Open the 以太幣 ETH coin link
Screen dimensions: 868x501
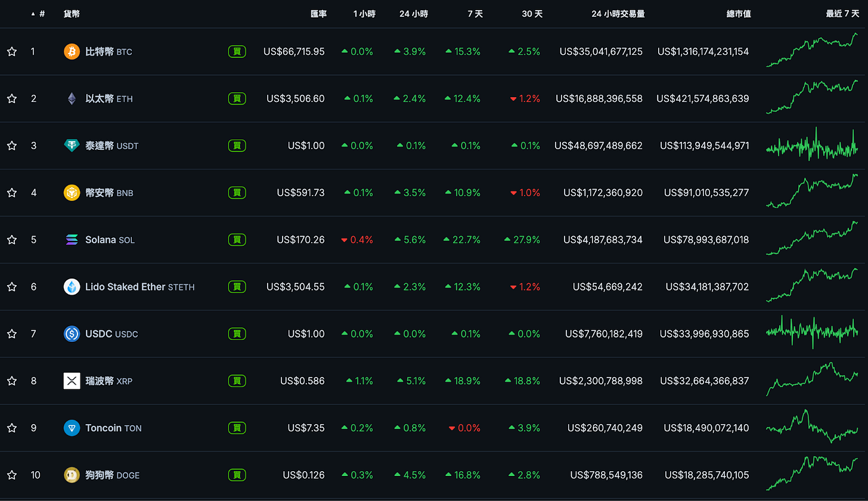point(109,99)
